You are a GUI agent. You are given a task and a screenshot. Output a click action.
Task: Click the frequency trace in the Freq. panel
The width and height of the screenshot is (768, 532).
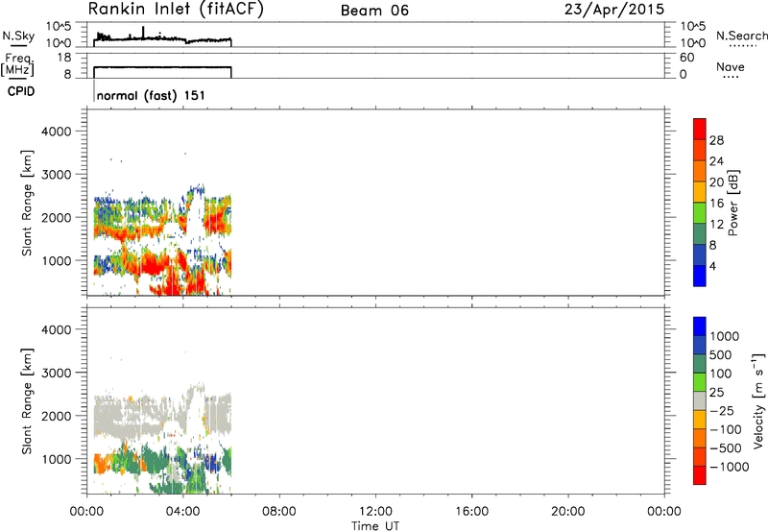pyautogui.click(x=161, y=67)
